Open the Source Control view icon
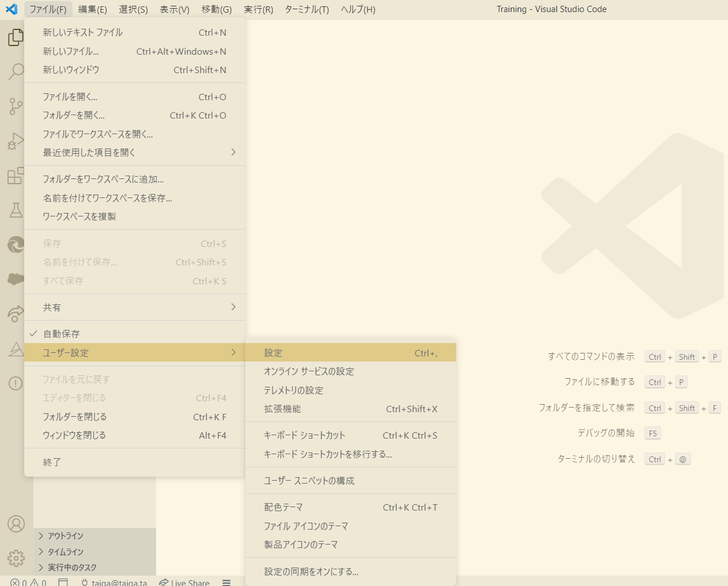 click(16, 106)
